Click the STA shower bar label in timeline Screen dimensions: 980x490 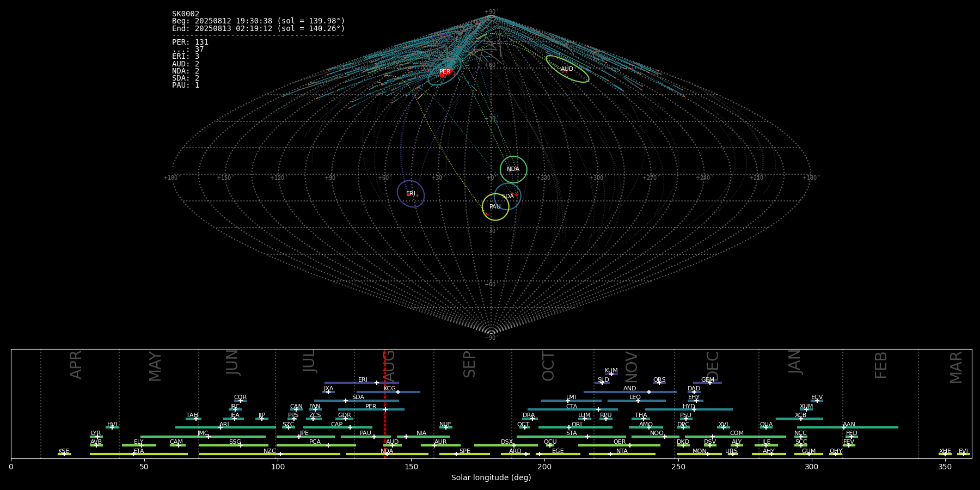(x=571, y=433)
